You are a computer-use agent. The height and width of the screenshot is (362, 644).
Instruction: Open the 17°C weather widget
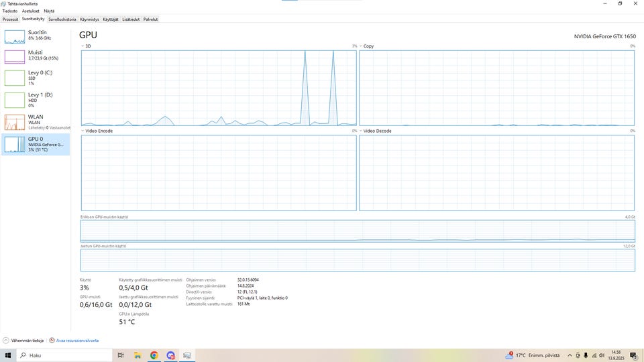532,355
